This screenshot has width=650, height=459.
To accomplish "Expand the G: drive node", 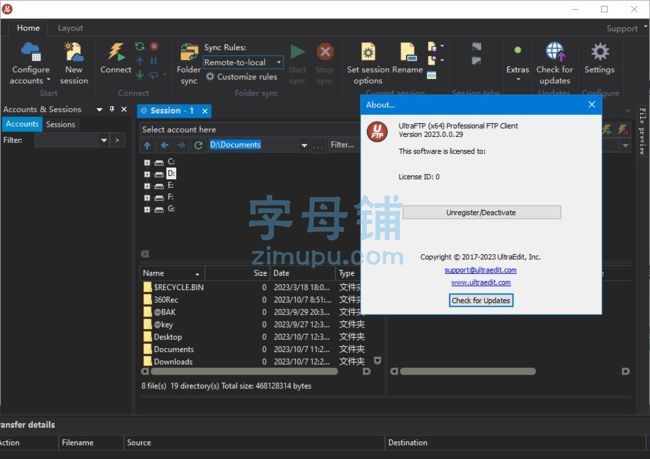I will point(147,210).
